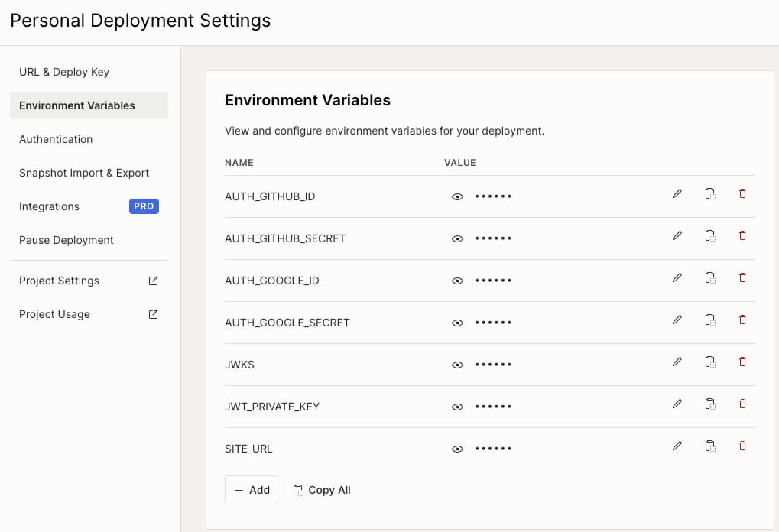Show the hidden JWKS value

tap(457, 365)
